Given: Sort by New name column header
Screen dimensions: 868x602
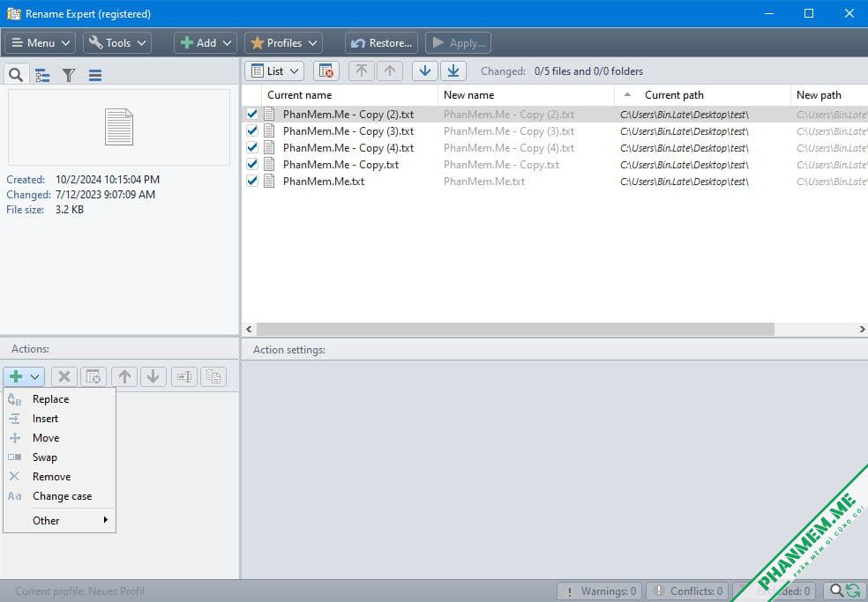Looking at the screenshot, I should pyautogui.click(x=526, y=94).
